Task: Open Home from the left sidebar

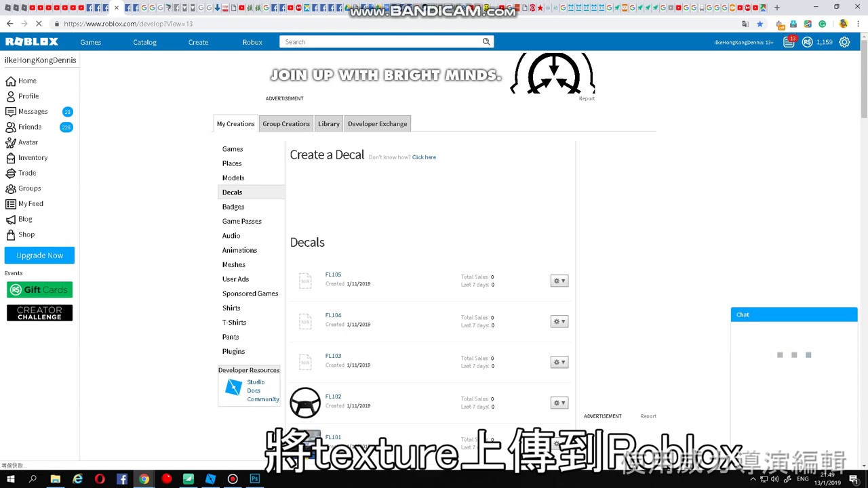Action: coord(21,81)
